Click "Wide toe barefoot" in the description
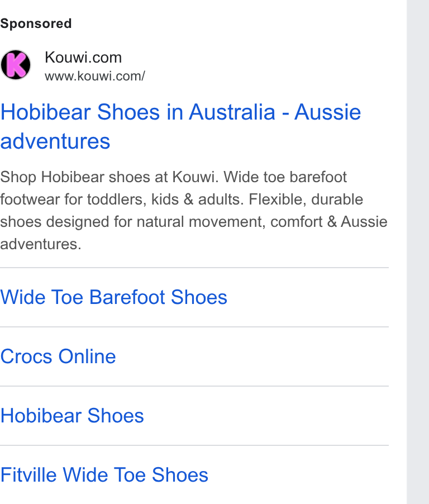Screen dimensions: 429x504 point(285,177)
